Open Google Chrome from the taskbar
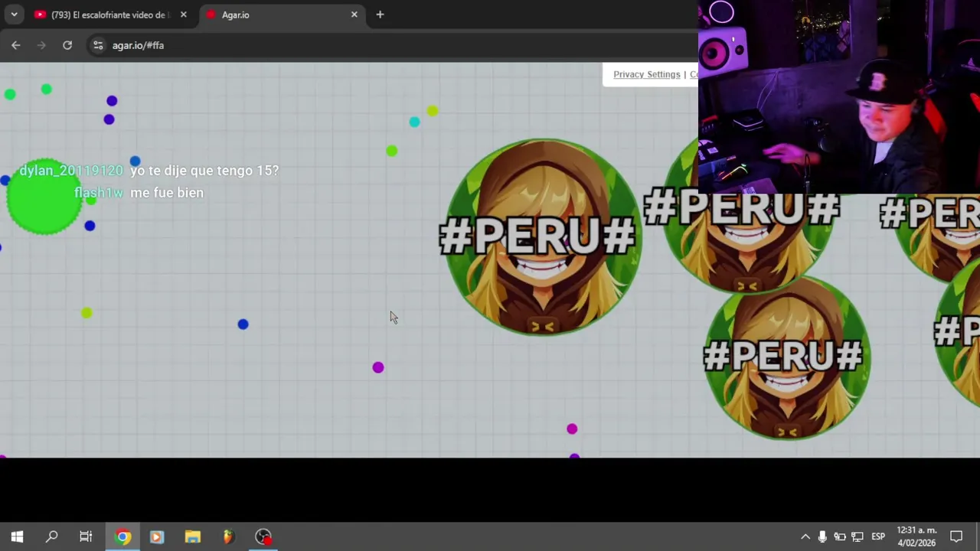 122,536
